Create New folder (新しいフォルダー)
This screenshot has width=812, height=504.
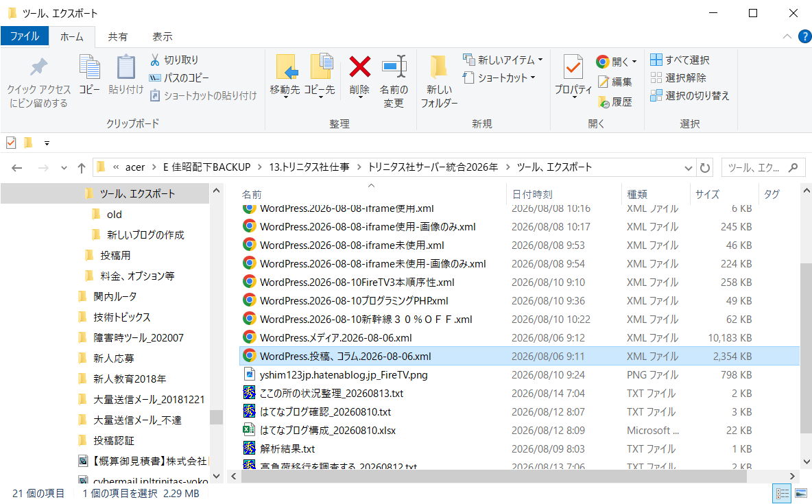[x=439, y=81]
